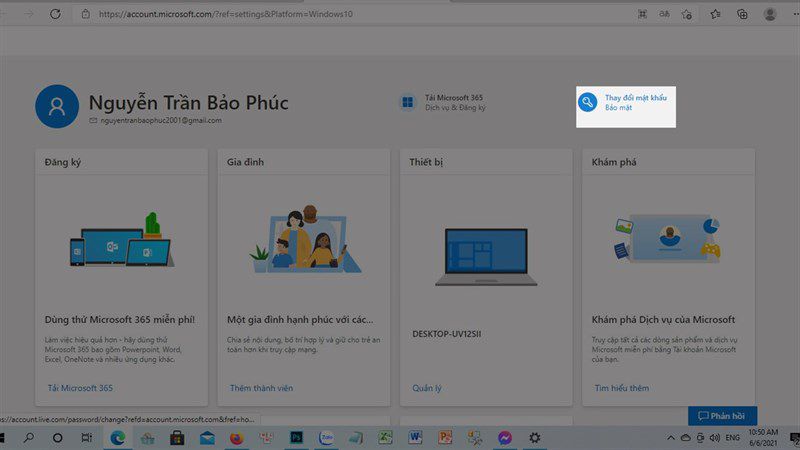Click the site lock icon in address bar
The width and height of the screenshot is (800, 450).
click(86, 14)
